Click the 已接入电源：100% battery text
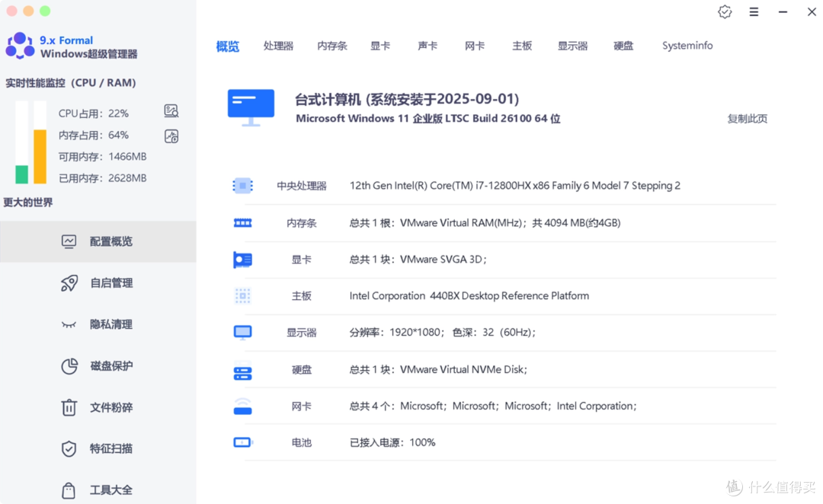 click(x=392, y=442)
